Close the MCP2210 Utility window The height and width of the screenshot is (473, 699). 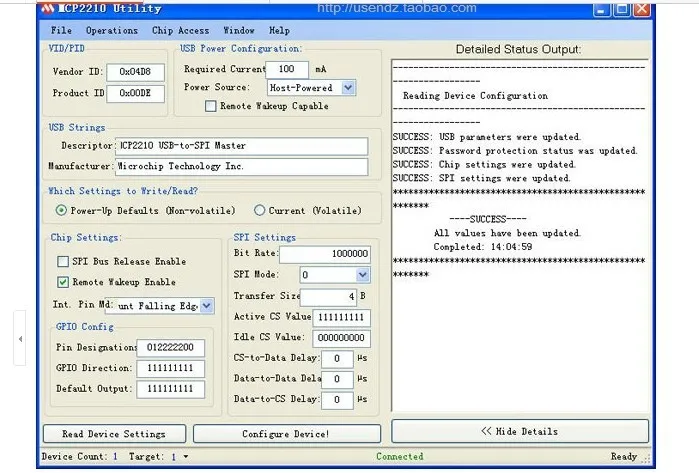[x=641, y=9]
